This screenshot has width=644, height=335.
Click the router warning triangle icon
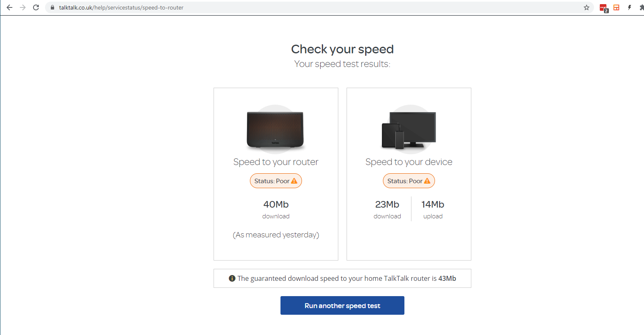pyautogui.click(x=294, y=180)
